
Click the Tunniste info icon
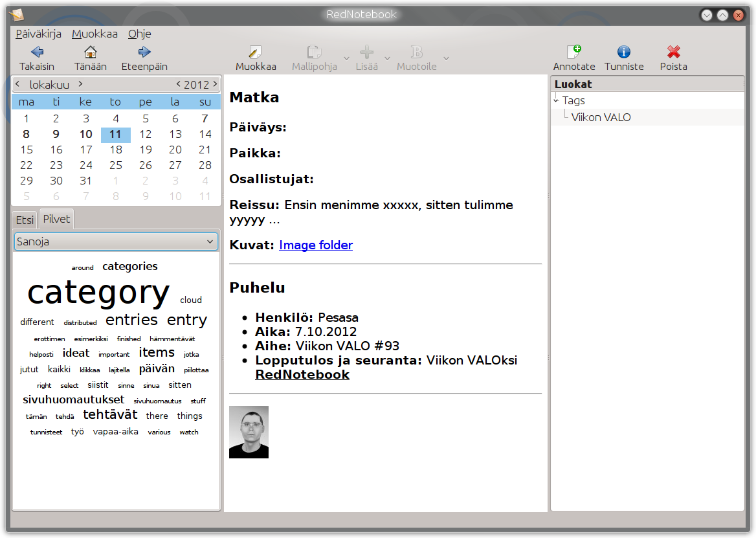click(x=624, y=52)
